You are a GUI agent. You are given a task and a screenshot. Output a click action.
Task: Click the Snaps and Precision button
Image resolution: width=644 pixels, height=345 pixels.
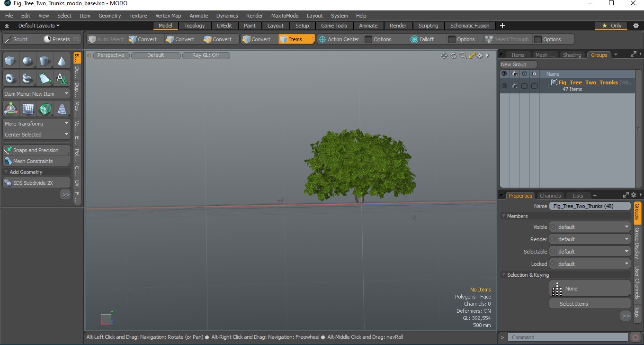(x=36, y=150)
